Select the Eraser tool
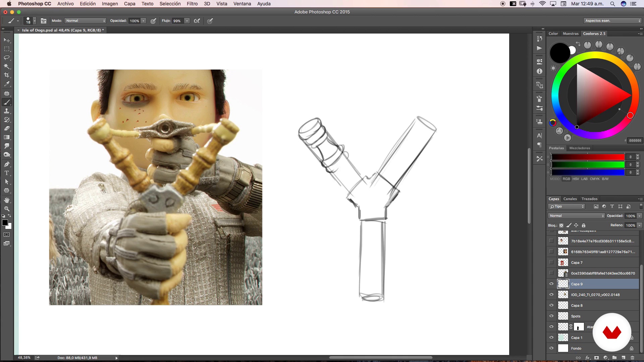This screenshot has height=362, width=644. coord(7,128)
